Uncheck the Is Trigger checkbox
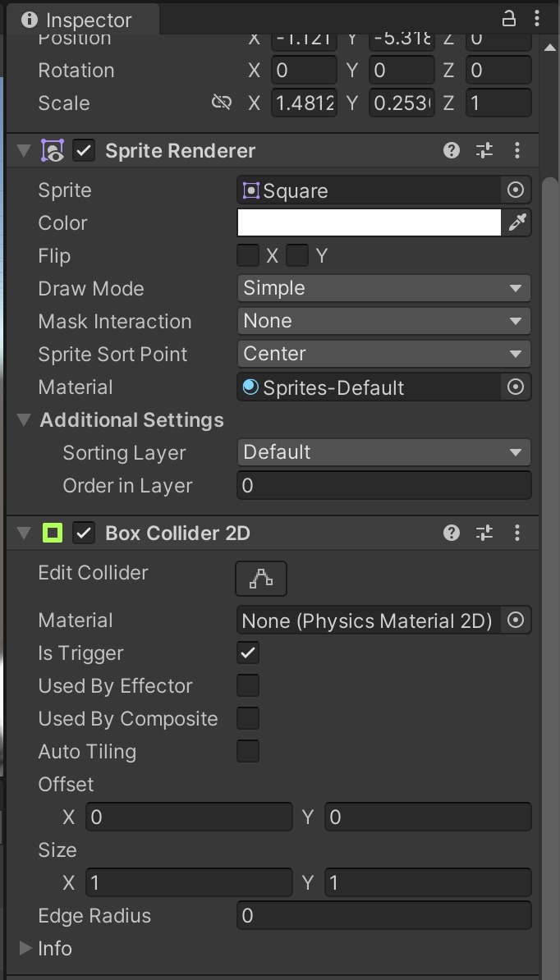560x980 pixels. coord(248,653)
